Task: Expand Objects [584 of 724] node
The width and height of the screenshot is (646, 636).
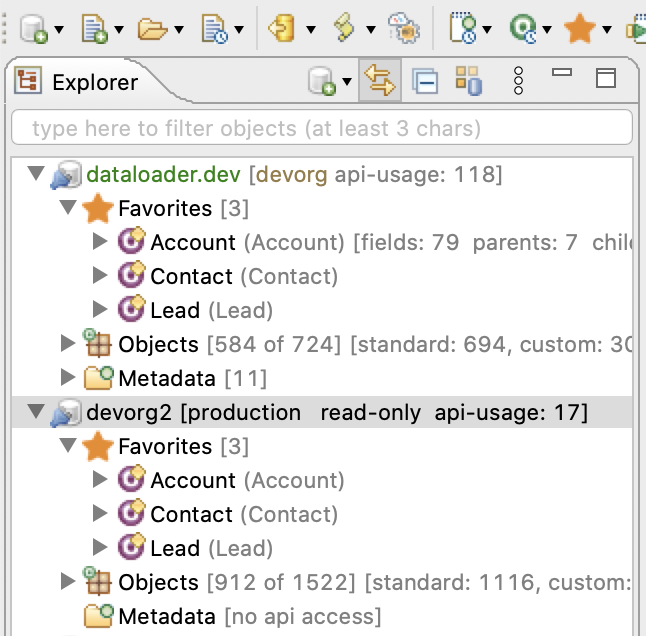Action: click(68, 343)
